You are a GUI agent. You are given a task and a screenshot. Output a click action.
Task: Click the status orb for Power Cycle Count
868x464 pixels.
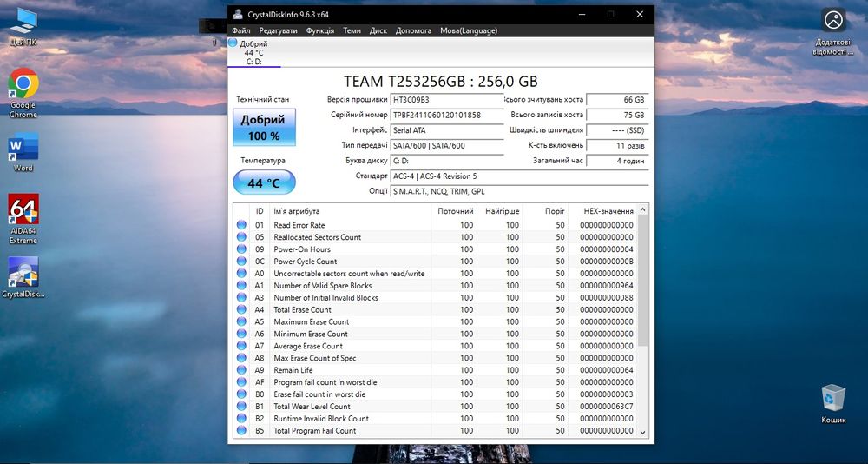[x=241, y=261]
